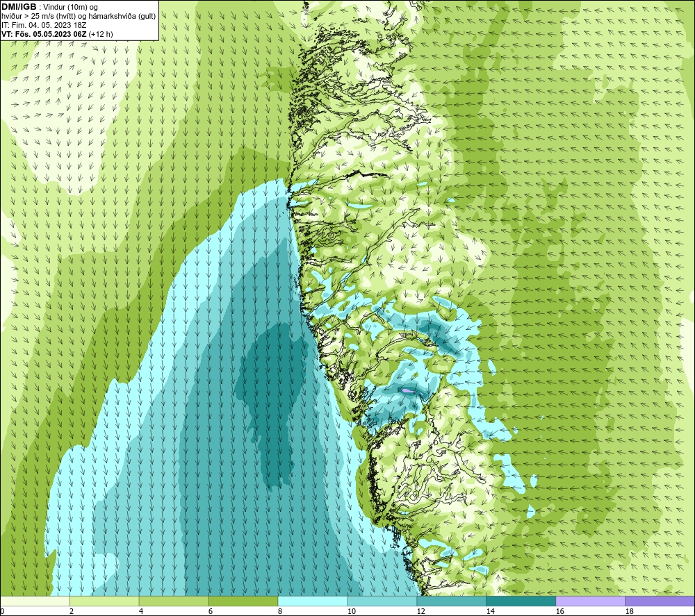Image resolution: width=695 pixels, height=616 pixels.
Task: Click the '(+12 h)' forecast offset text
Action: click(x=101, y=34)
